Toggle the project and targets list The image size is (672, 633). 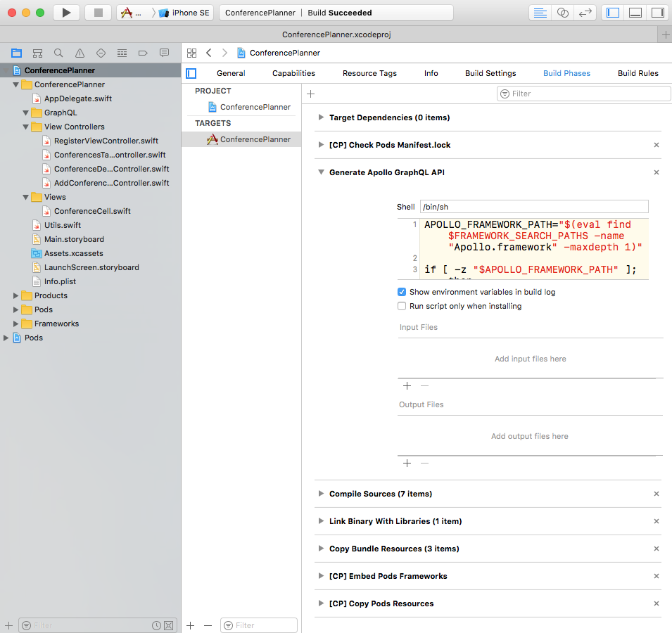point(191,74)
